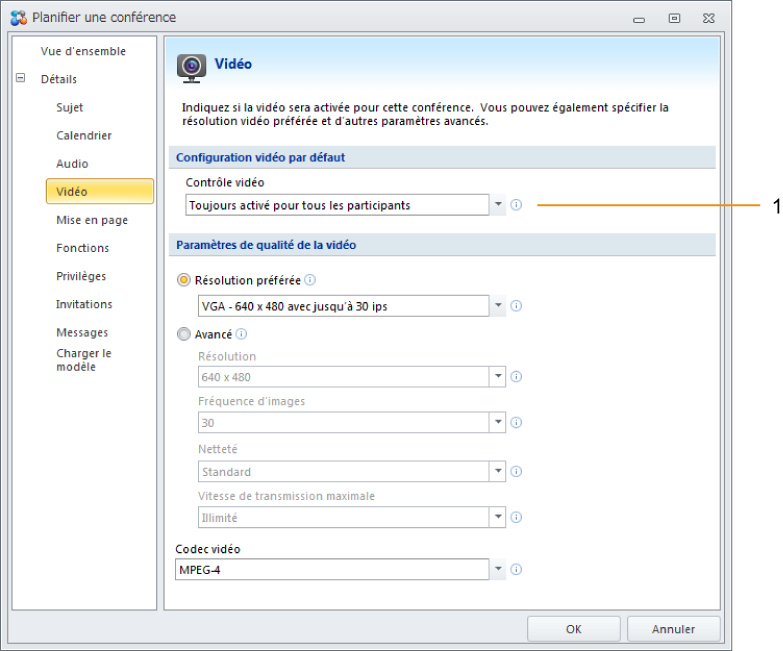Click the webcam Vidéo header icon
This screenshot has height=651, width=783.
(x=191, y=68)
